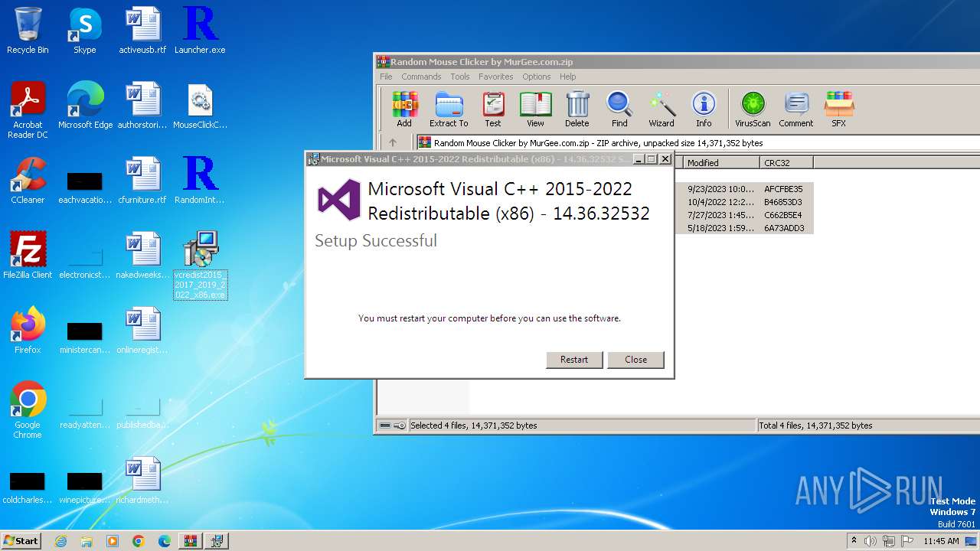Select the RandomInt... desktop icon
The image size is (980, 551).
tap(200, 181)
